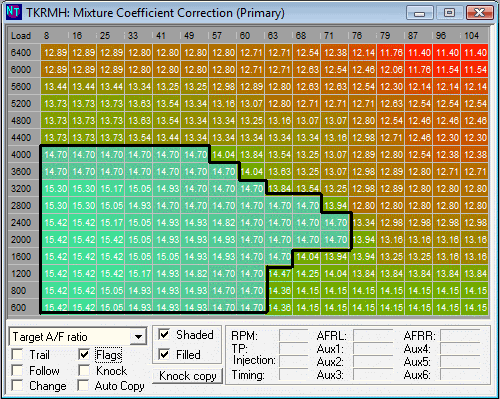Viewport: 500px width, 399px height.
Task: Select the Load 8 column header
Action: [x=55, y=36]
